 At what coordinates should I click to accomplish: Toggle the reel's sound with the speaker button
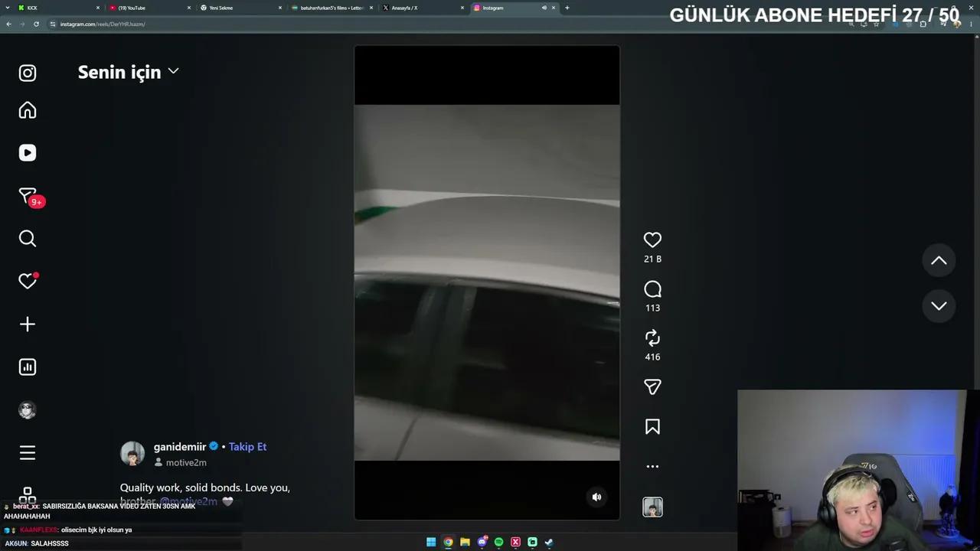(x=597, y=497)
